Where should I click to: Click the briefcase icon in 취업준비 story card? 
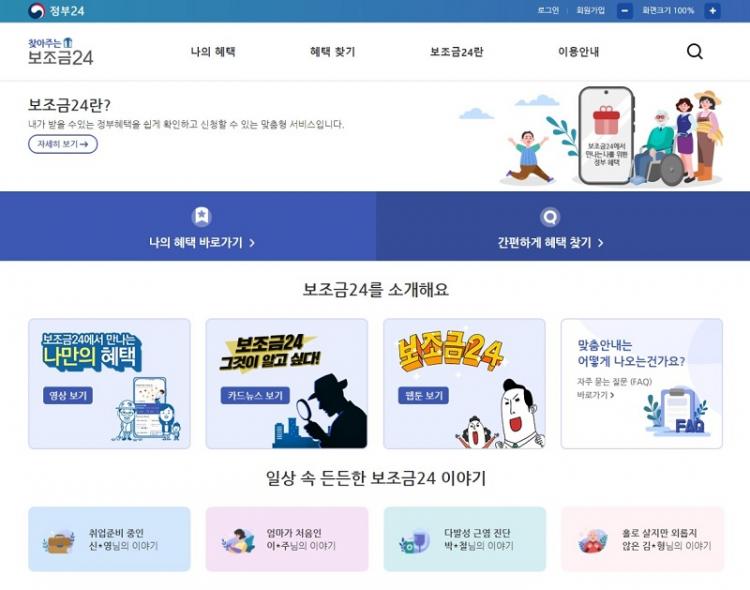58,542
